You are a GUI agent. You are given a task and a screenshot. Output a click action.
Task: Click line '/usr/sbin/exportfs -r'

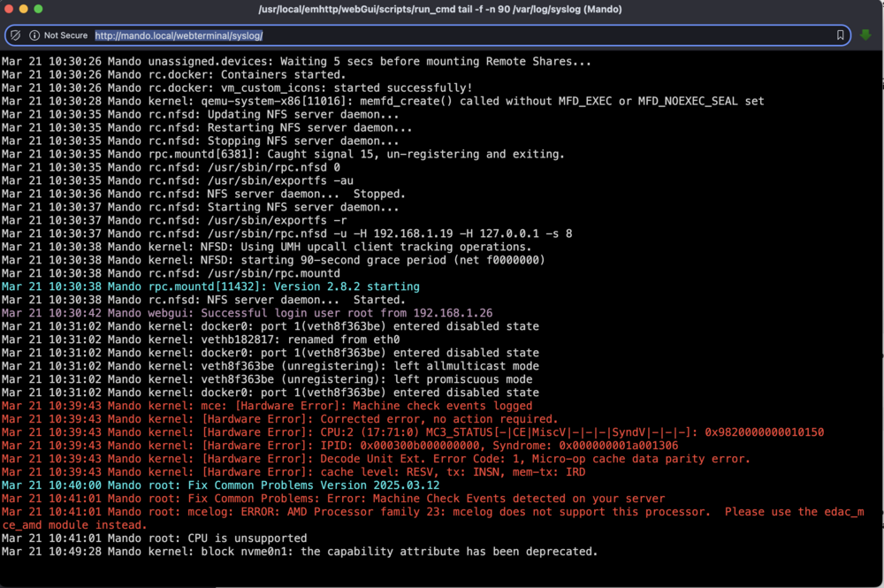tap(174, 220)
